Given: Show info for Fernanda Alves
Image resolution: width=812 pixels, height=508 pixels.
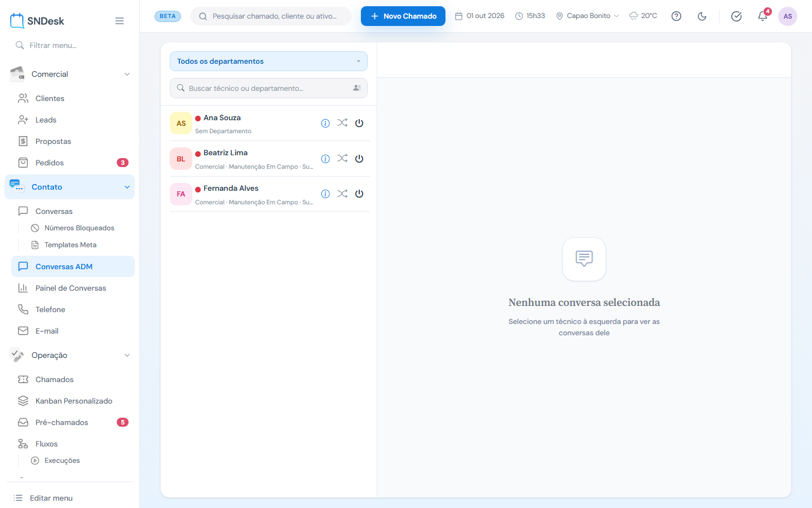Looking at the screenshot, I should (325, 194).
